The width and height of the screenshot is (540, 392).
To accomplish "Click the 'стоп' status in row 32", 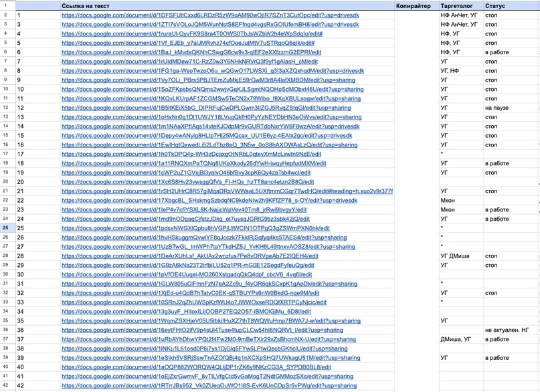I will point(511,293).
